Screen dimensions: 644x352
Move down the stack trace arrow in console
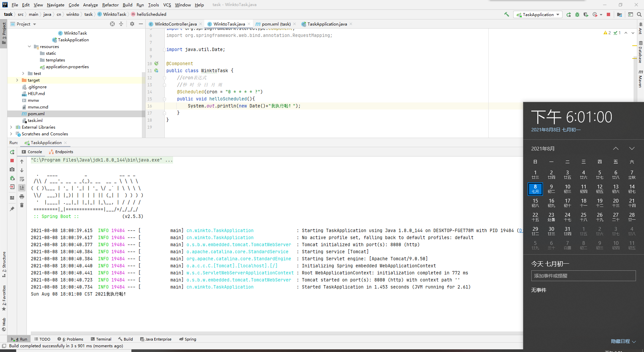coord(22,170)
